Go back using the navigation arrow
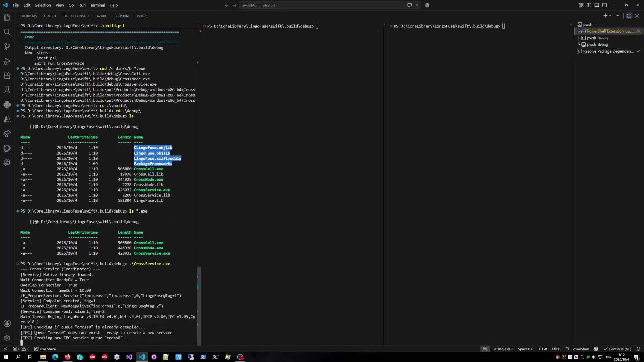Viewport: 644px width, 362px height. [x=227, y=5]
